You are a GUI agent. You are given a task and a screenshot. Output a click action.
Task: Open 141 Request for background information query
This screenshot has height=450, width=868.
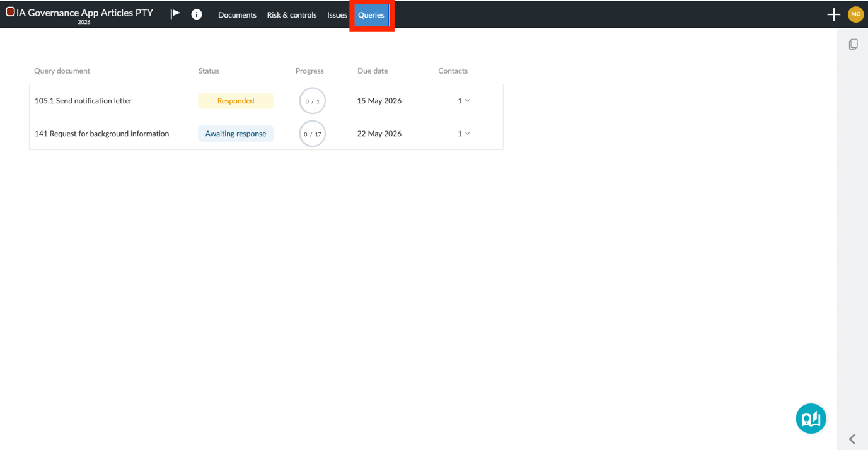tap(101, 134)
